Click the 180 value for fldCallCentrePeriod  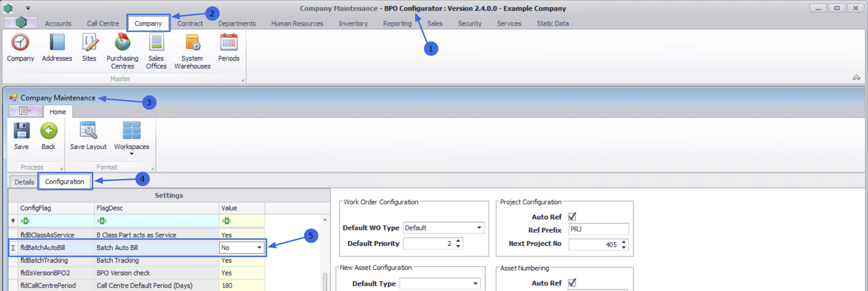click(242, 285)
